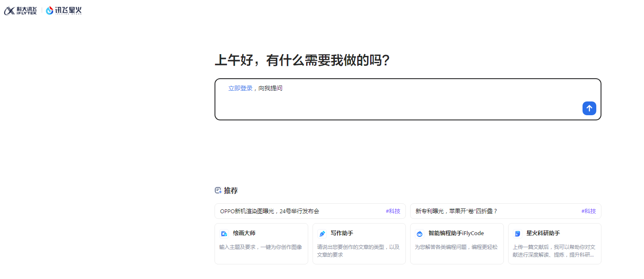Open the 绘画大师 assistant card
644x279 pixels.
coord(261,243)
